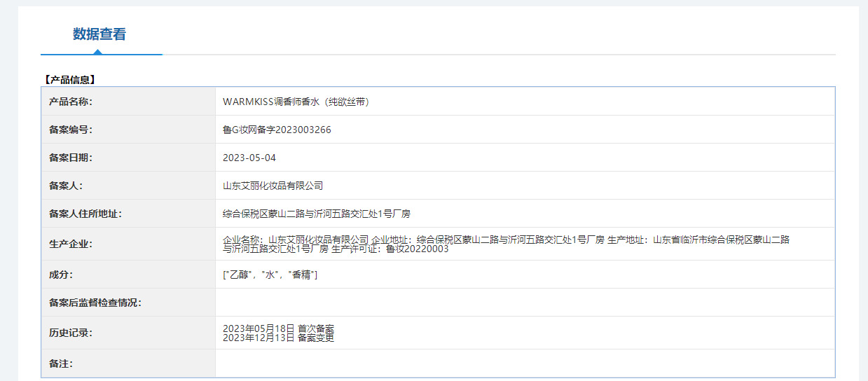This screenshot has height=381, width=868.
Task: Select record 2023年12月13日 备案变更
Action: (278, 338)
